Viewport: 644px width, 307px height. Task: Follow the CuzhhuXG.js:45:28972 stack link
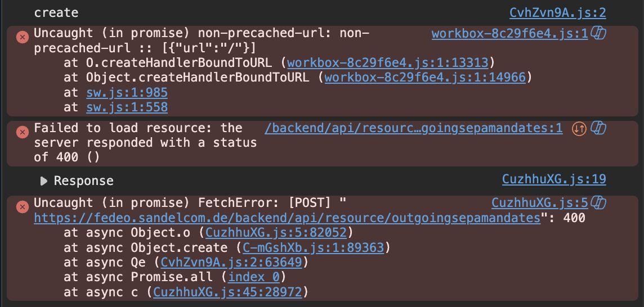pos(227,292)
